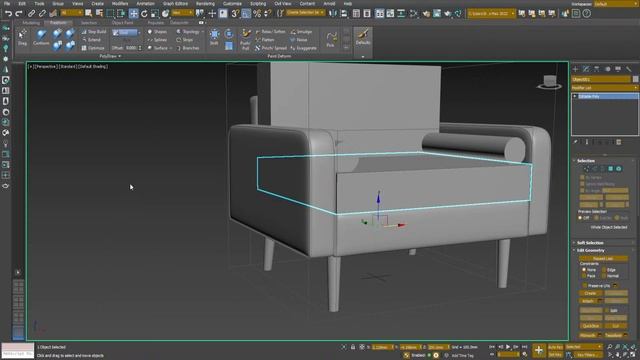The height and width of the screenshot is (360, 640).
Task: Click Remove modifier trash icon
Action: pyautogui.click(x=618, y=142)
